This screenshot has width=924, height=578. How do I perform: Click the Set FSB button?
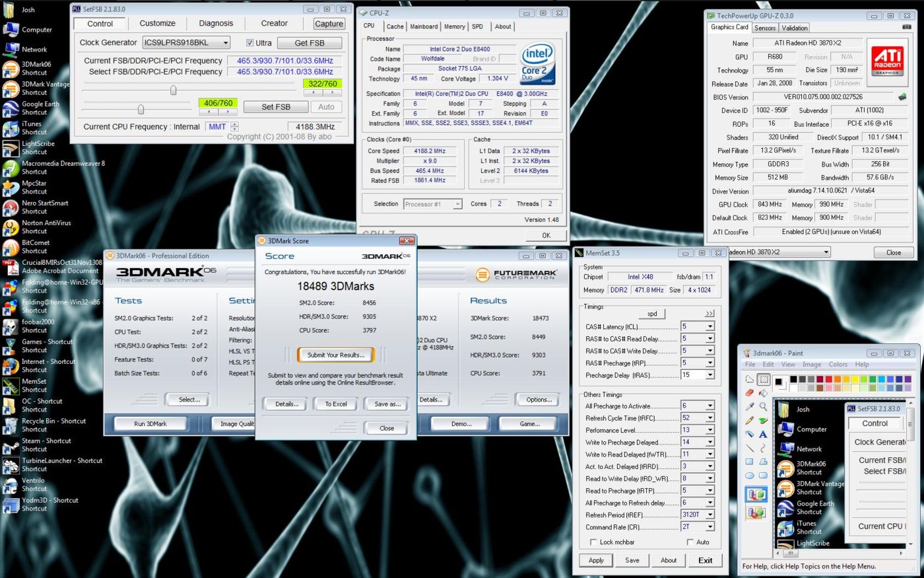[x=276, y=106]
